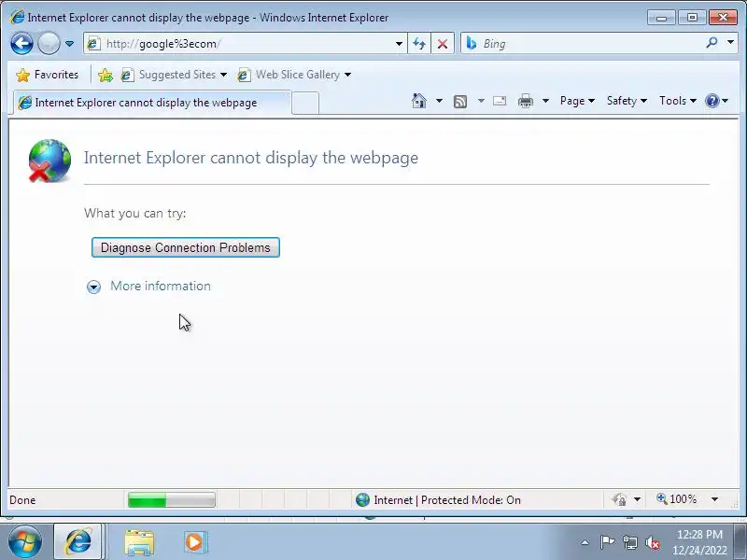This screenshot has height=560, width=747.
Task: Expand the address bar autocomplete dropdown
Action: [x=399, y=44]
